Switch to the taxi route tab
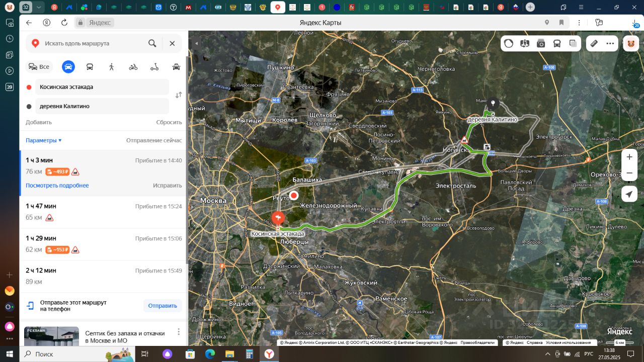Screen dimensions: 644x362 176,67
